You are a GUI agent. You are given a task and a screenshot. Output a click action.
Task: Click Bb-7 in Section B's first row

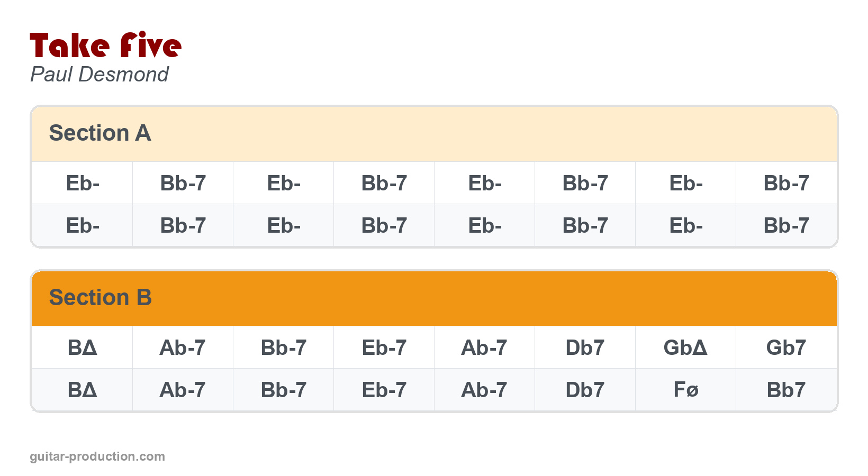pos(283,347)
